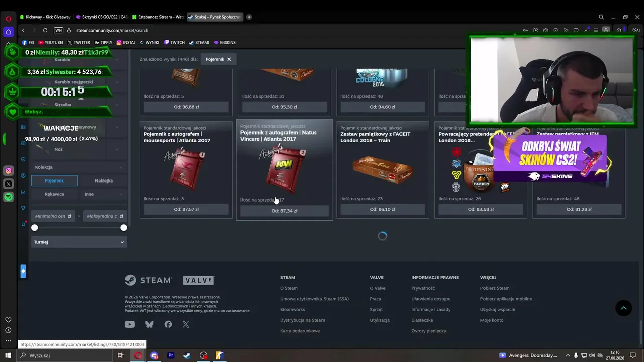Focus the Maksymalna cena input field
The width and height of the screenshot is (644, 362).
[104, 216]
